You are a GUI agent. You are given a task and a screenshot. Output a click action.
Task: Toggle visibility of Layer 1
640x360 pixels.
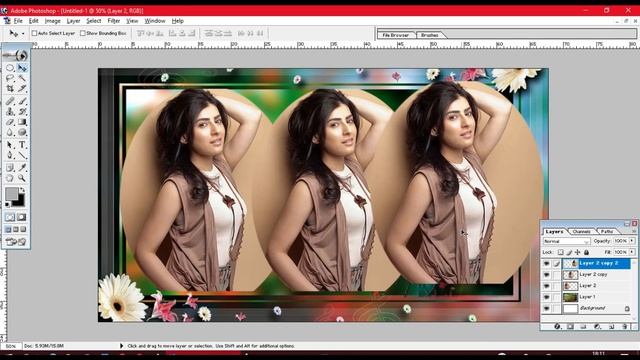(x=546, y=297)
